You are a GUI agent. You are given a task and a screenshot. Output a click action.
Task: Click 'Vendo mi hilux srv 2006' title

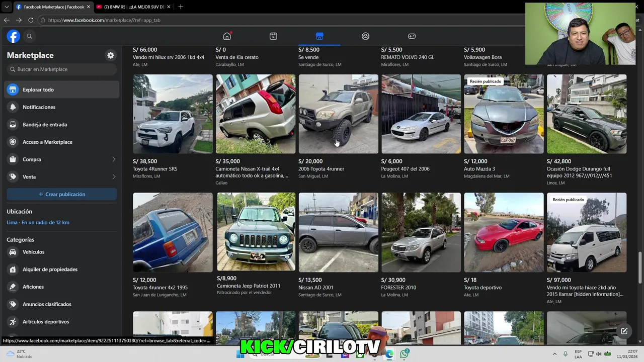point(169,57)
